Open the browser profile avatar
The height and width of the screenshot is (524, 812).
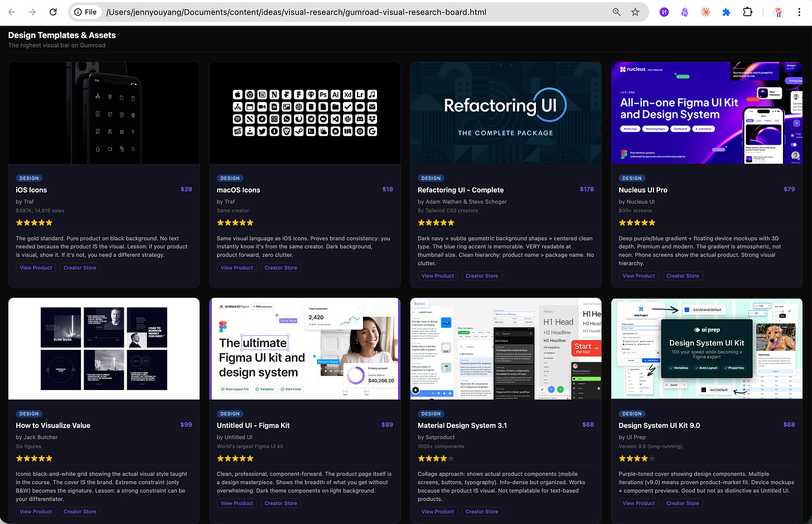click(779, 12)
